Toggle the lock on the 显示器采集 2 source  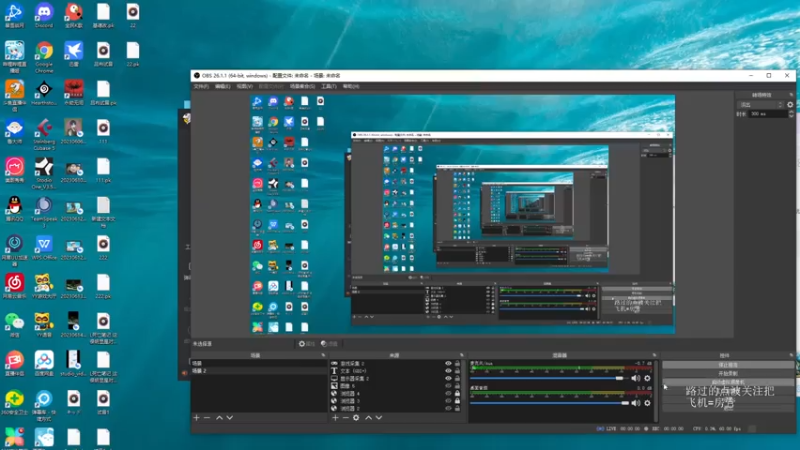tap(457, 379)
